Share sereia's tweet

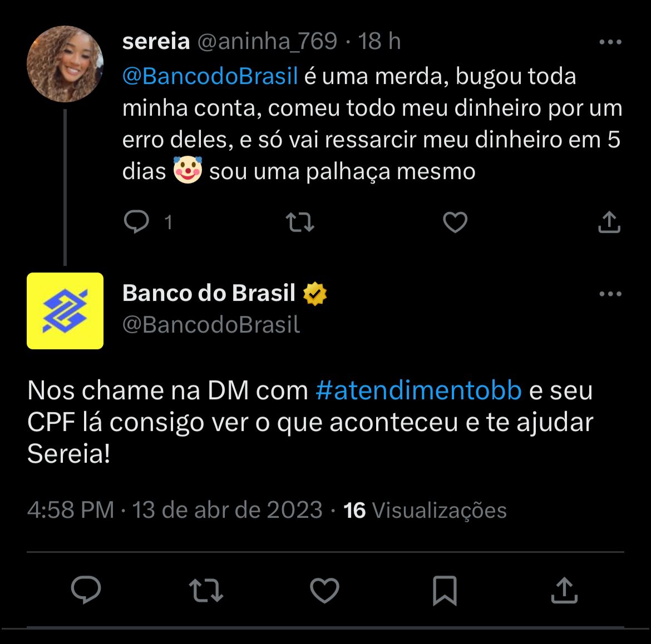[609, 222]
